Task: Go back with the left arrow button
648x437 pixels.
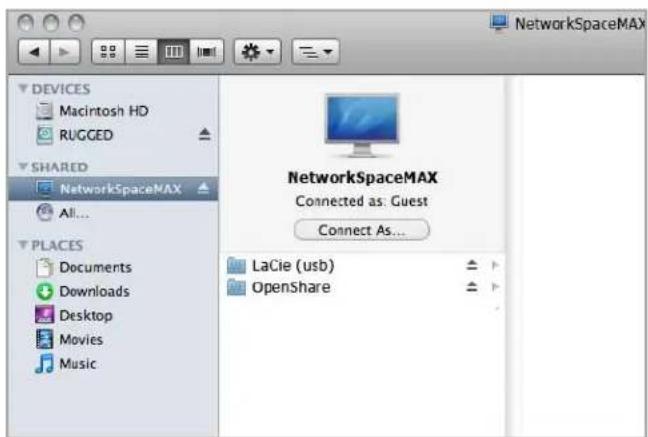Action: [x=34, y=52]
